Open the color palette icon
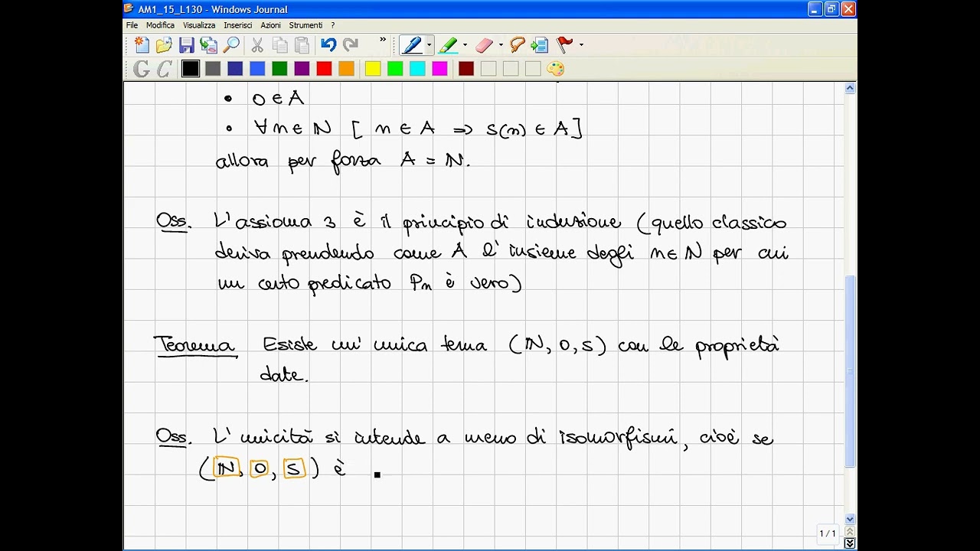 click(556, 69)
